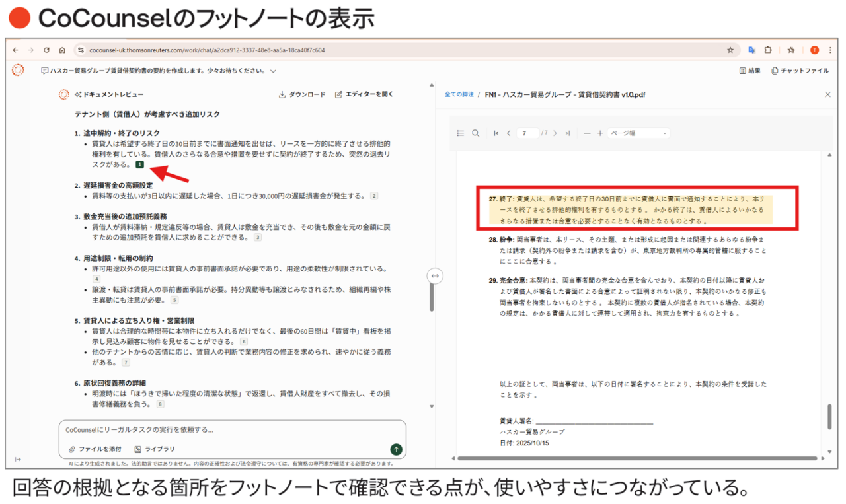Click the CoCounsel logo at top left
The width and height of the screenshot is (846, 504).
[18, 70]
